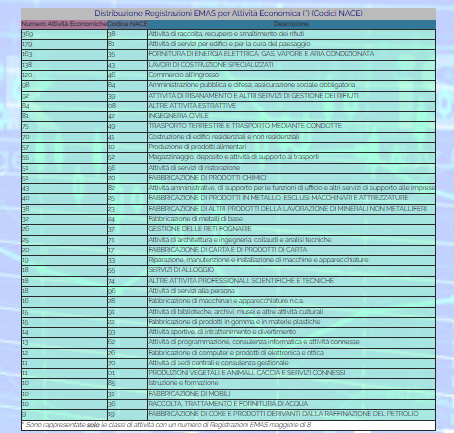The width and height of the screenshot is (454, 433).
Task: Click the table title 'Distribuzione Registrazioni EMAS per Attività Economica'
Action: 228,13
